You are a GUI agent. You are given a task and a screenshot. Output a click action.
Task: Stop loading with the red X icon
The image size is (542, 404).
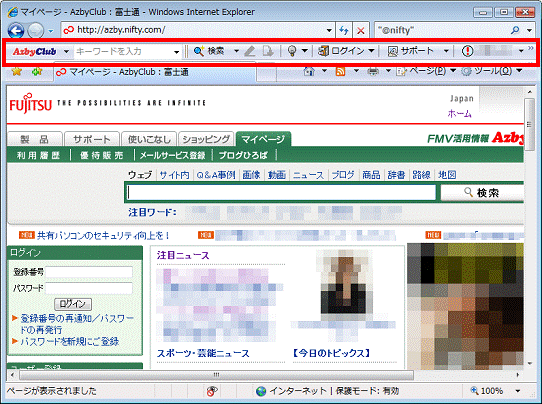pos(361,30)
